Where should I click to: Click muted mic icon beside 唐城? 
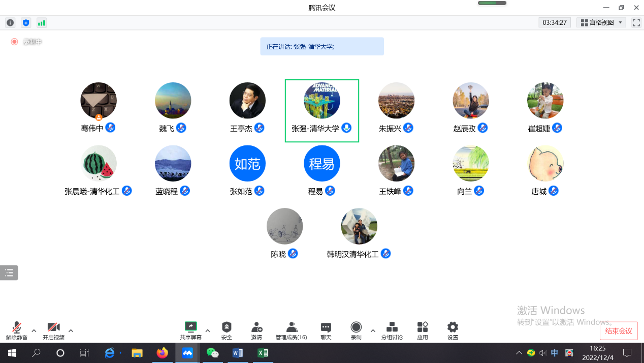pos(554,191)
